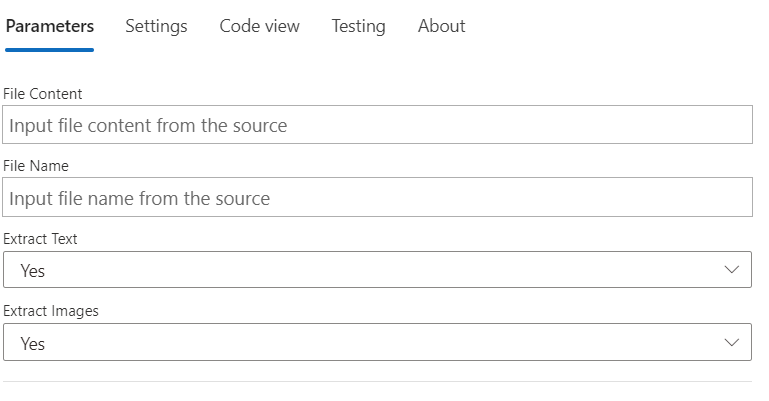This screenshot has height=401, width=769.
Task: Expand the Extract Text chevron arrow
Action: pos(732,270)
